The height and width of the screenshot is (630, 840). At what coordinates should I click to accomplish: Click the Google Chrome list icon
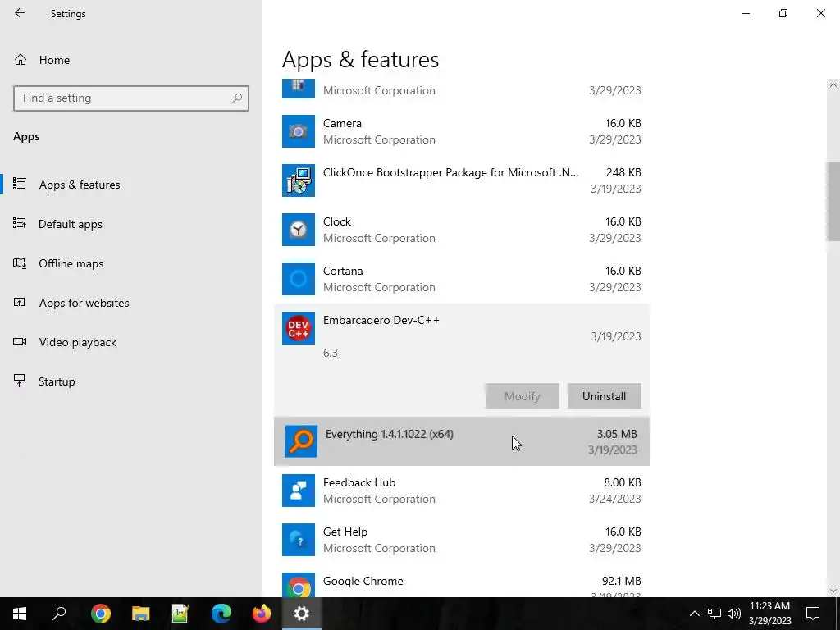point(299,585)
